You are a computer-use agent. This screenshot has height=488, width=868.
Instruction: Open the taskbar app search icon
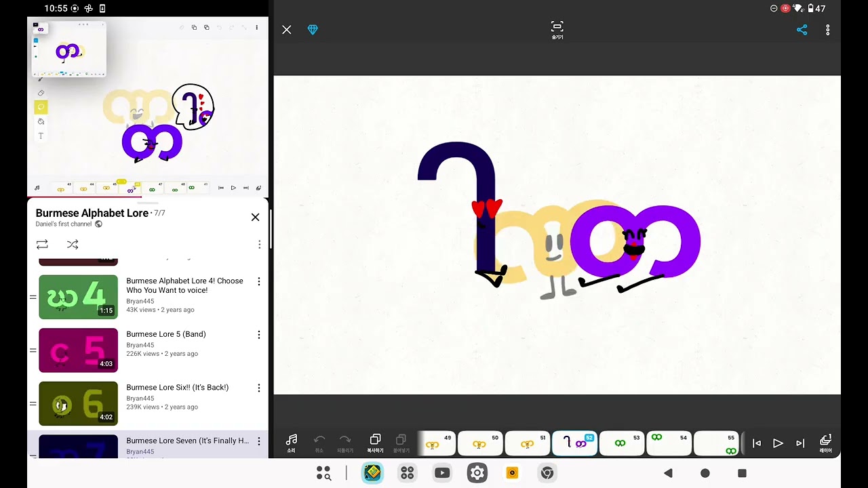click(324, 473)
